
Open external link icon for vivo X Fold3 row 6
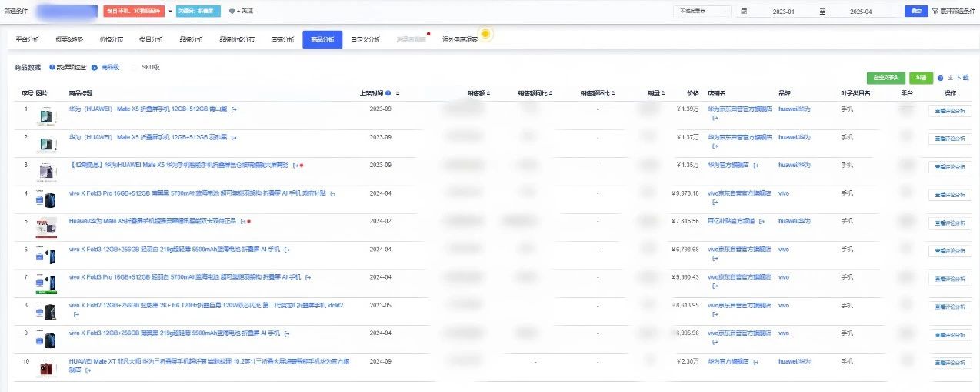pos(288,250)
